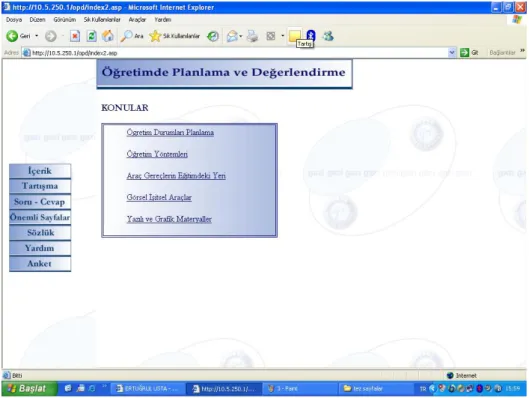529x398 pixels.
Task: Print the page with printer icon
Action: tap(252, 36)
